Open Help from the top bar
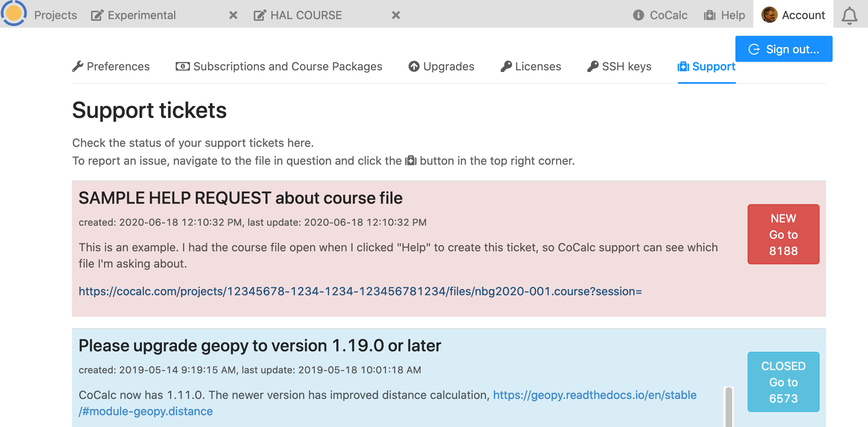The width and height of the screenshot is (868, 427). click(x=724, y=15)
